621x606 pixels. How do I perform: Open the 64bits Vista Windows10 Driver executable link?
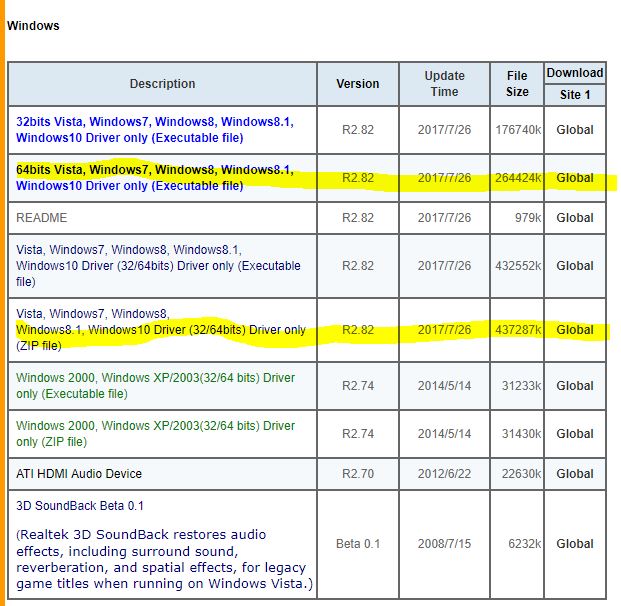[155, 177]
